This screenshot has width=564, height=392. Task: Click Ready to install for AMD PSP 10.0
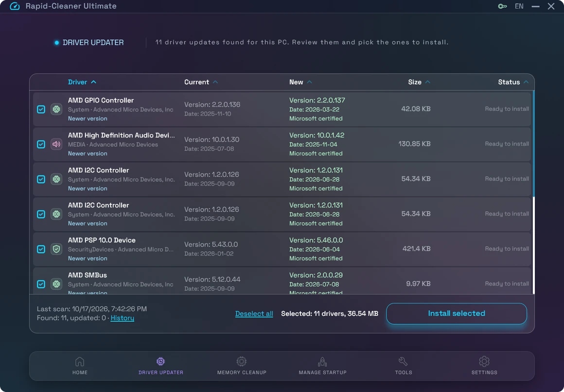coord(507,249)
